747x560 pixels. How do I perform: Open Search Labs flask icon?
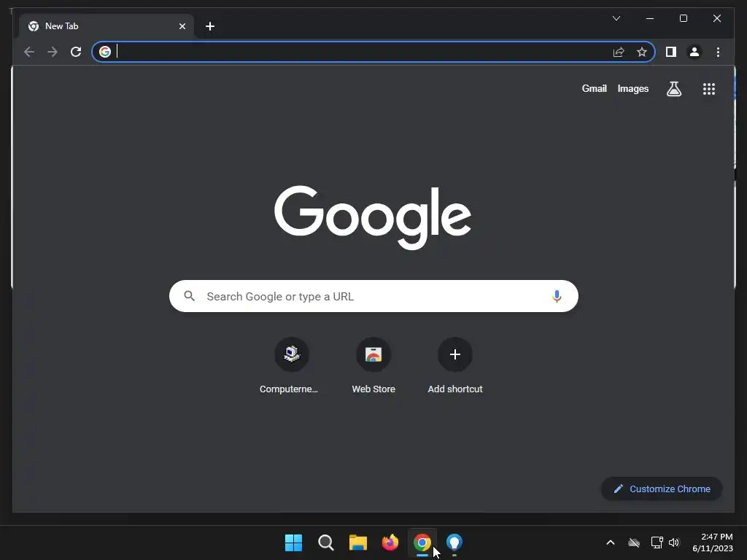click(673, 88)
